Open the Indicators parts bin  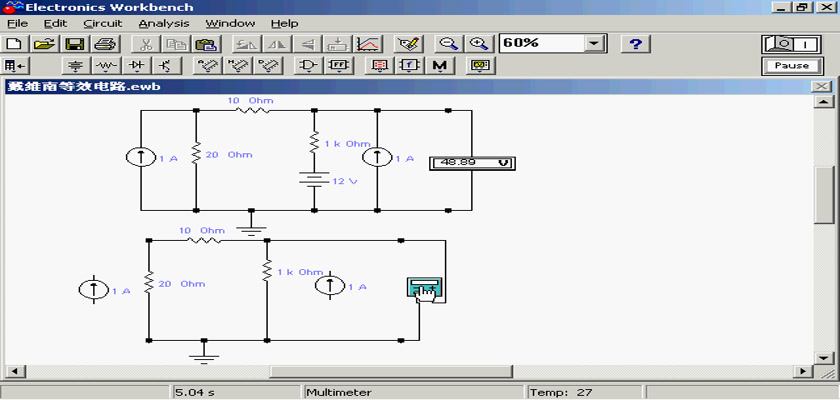[379, 66]
